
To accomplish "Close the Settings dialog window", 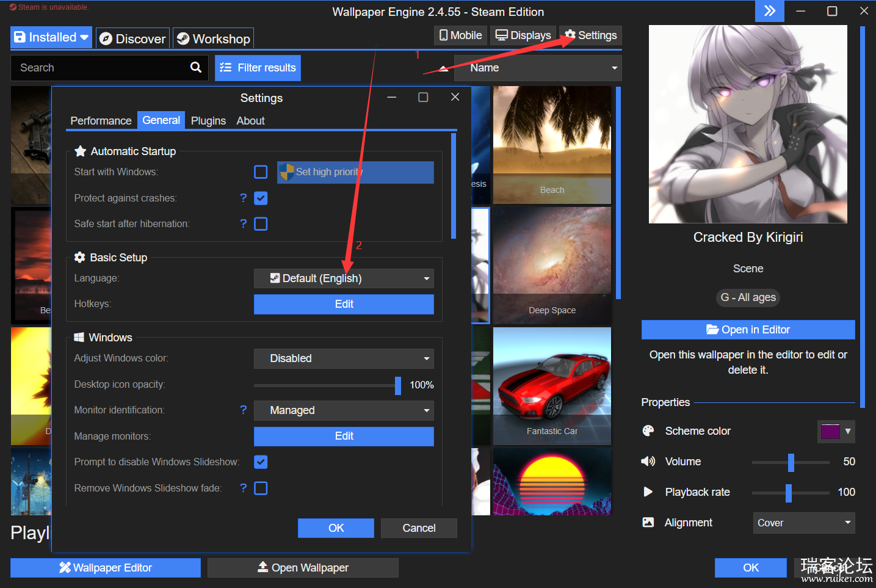I will point(455,97).
